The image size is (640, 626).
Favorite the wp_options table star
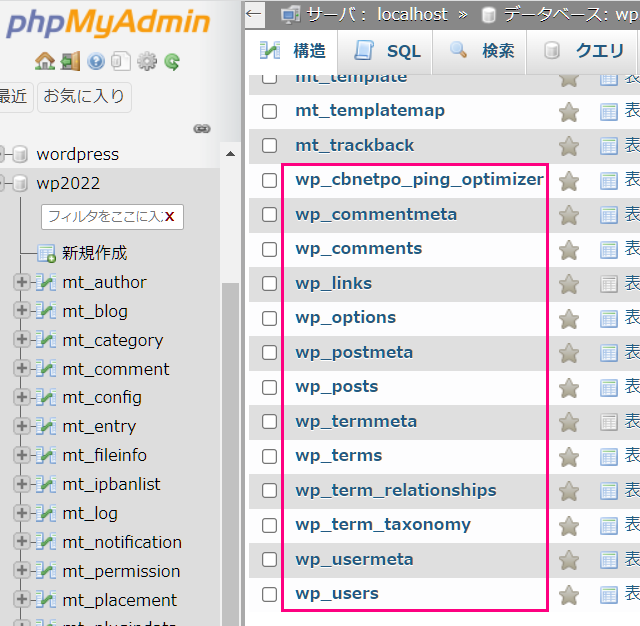click(569, 319)
